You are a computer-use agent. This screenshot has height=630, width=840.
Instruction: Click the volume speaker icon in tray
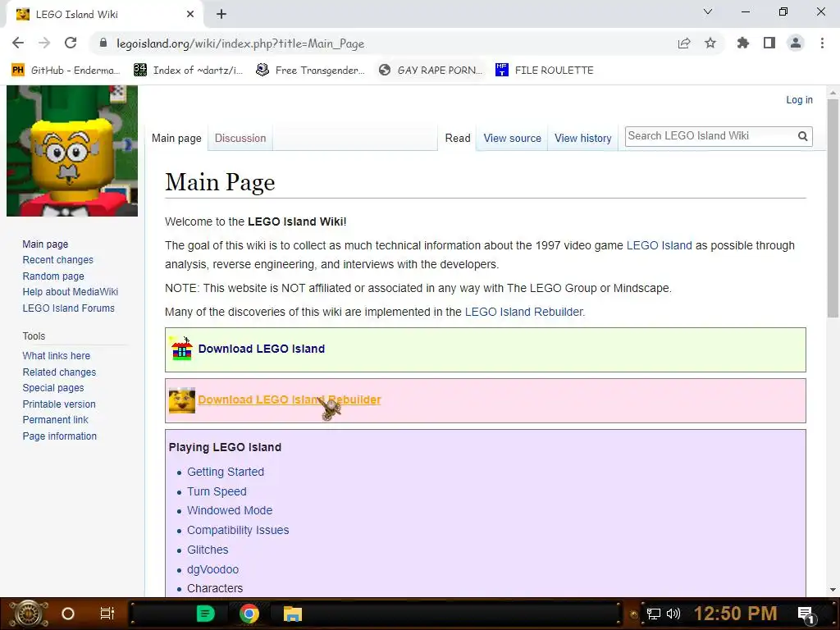pos(673,614)
